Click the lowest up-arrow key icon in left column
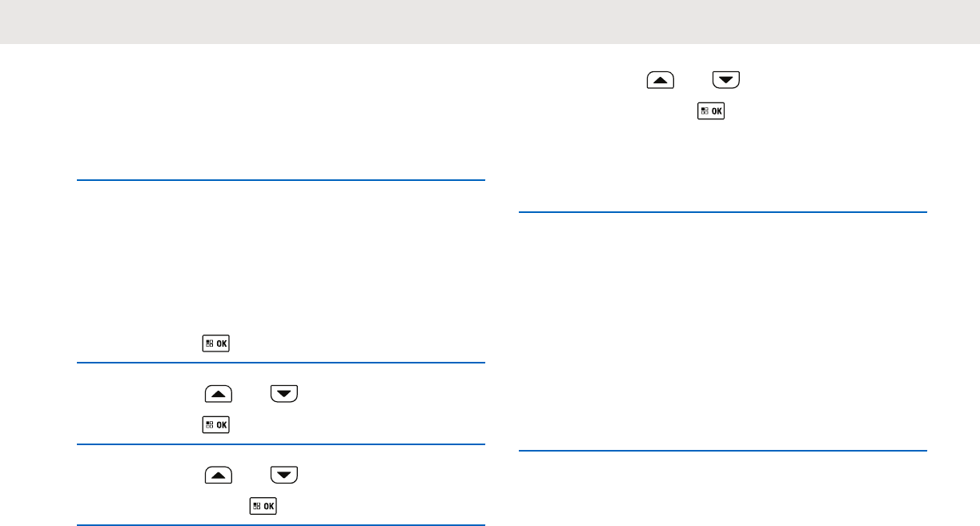This screenshot has width=980, height=526. click(219, 475)
